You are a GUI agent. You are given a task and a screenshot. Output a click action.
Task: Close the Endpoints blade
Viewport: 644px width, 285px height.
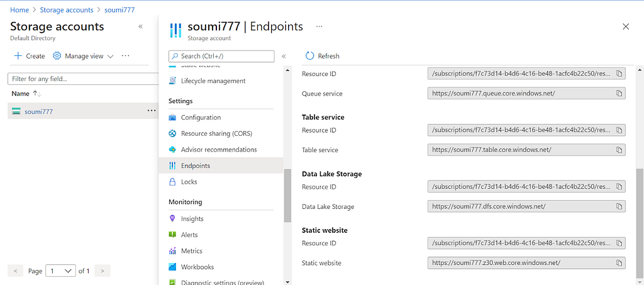(626, 26)
